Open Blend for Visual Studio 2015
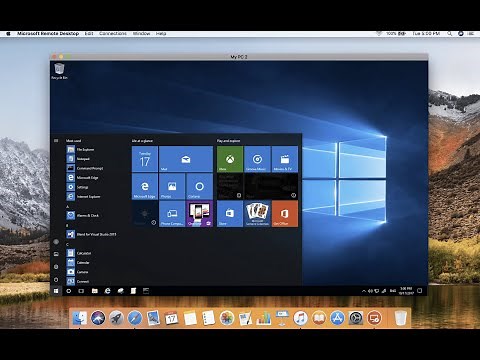The width and height of the screenshot is (480, 360). coord(91,234)
